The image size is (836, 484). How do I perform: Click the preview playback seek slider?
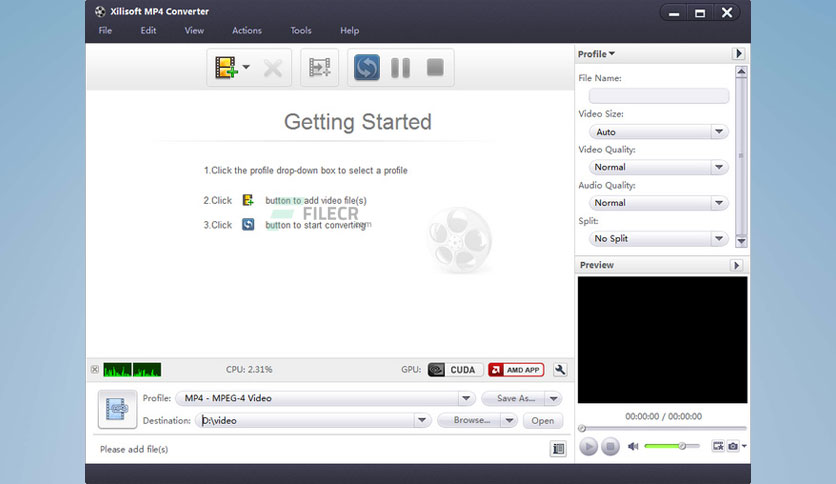(x=662, y=428)
